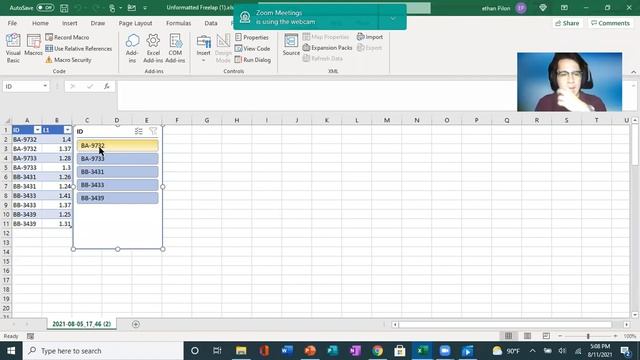Switch to the Page Layout tab

136,23
